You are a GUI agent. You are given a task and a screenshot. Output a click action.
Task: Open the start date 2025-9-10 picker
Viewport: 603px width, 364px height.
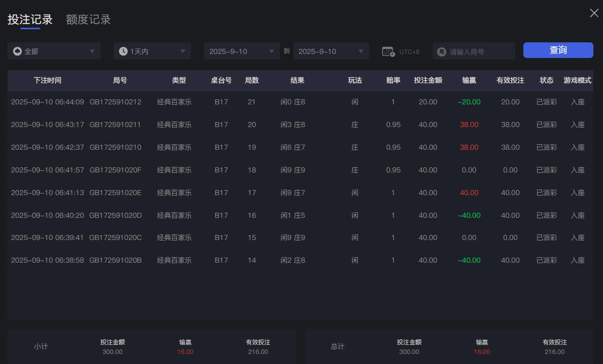tap(242, 50)
